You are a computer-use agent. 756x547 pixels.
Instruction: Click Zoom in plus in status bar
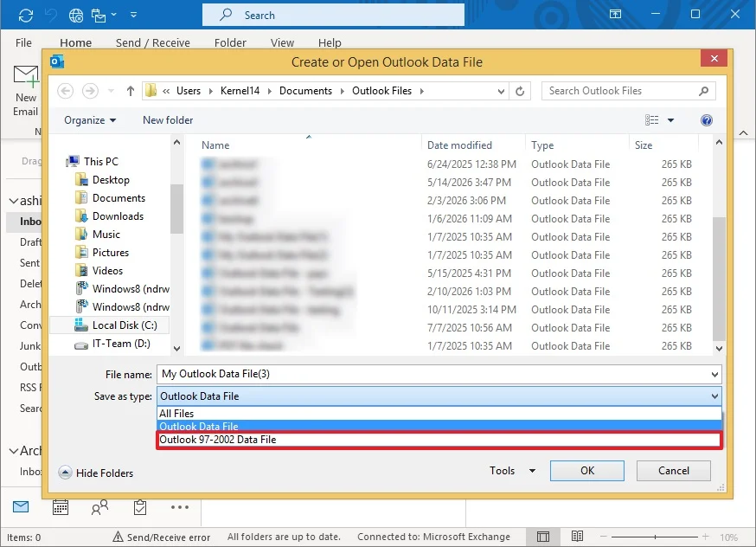705,537
